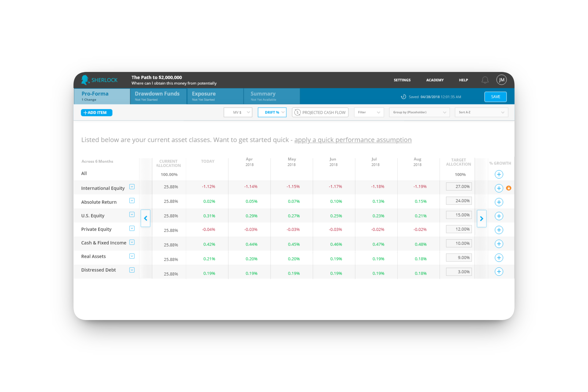Edit U.S. Equity target allocation field
The width and height of the screenshot is (588, 392).
[459, 215]
